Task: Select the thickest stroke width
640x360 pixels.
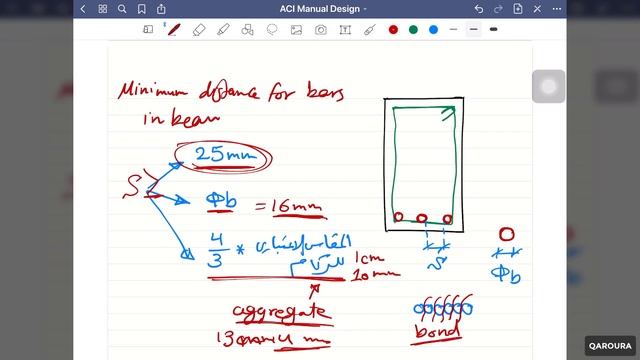Action: (x=493, y=29)
